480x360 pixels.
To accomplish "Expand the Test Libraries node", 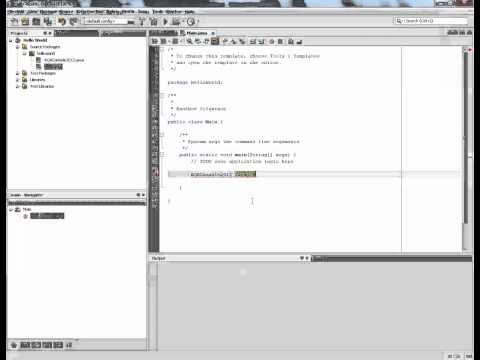I will tap(18, 87).
